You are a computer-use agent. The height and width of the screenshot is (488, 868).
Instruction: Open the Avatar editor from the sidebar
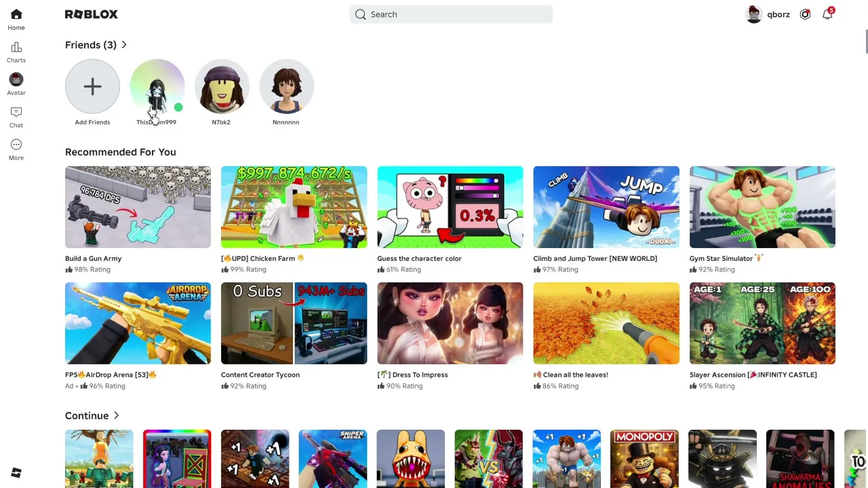click(x=16, y=84)
